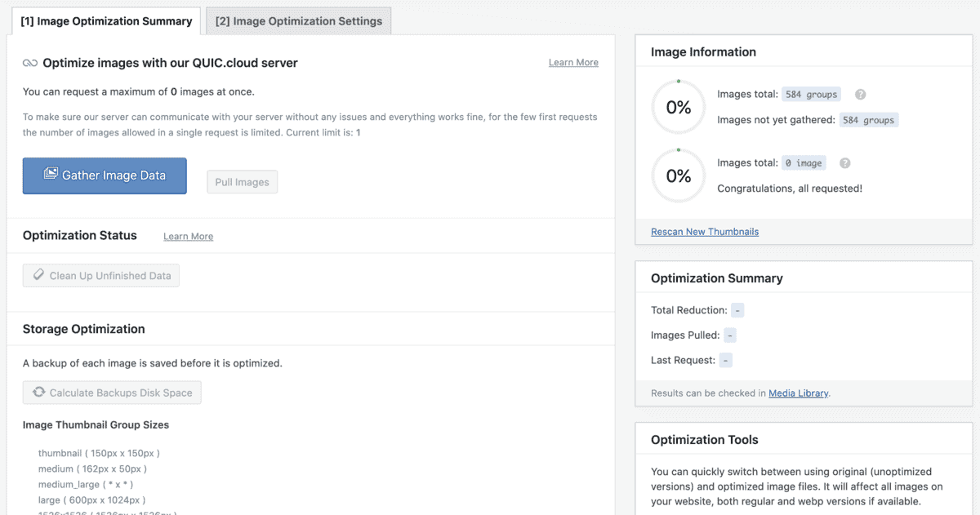Image resolution: width=980 pixels, height=515 pixels.
Task: Click help icon next to 0 image total
Action: (x=845, y=163)
